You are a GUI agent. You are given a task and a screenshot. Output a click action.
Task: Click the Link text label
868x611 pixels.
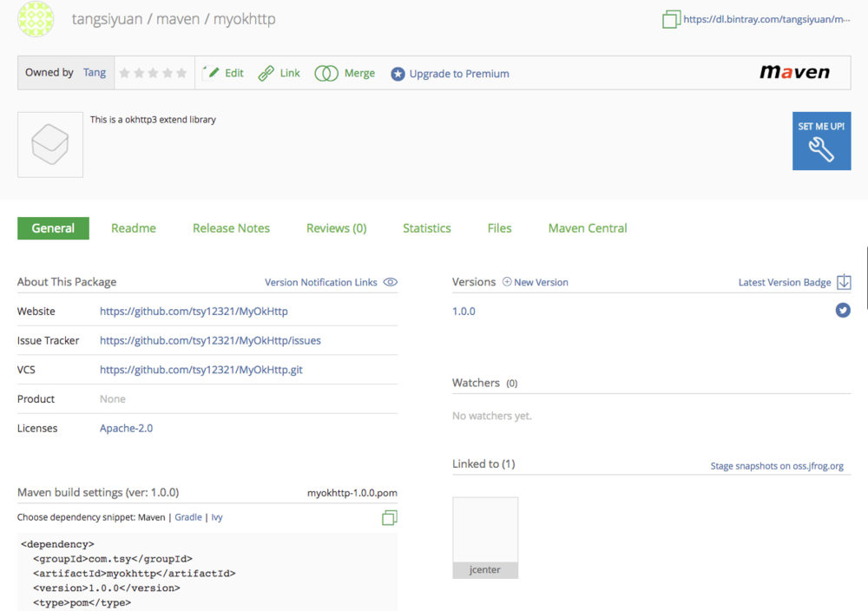(x=290, y=73)
